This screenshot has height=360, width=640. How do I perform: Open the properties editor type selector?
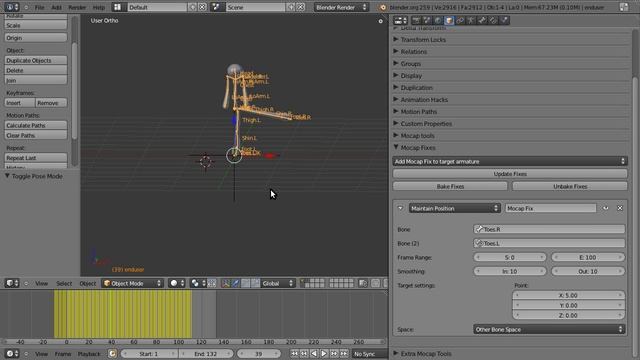click(400, 20)
